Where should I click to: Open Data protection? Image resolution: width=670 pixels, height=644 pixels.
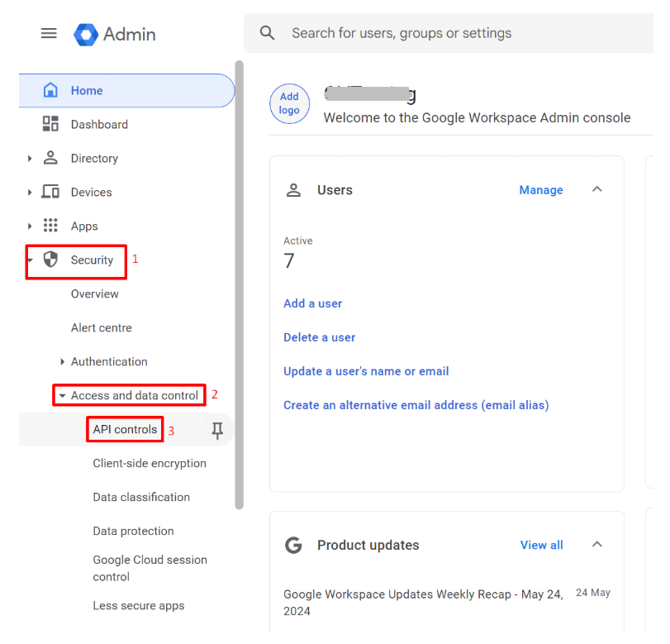tap(133, 531)
